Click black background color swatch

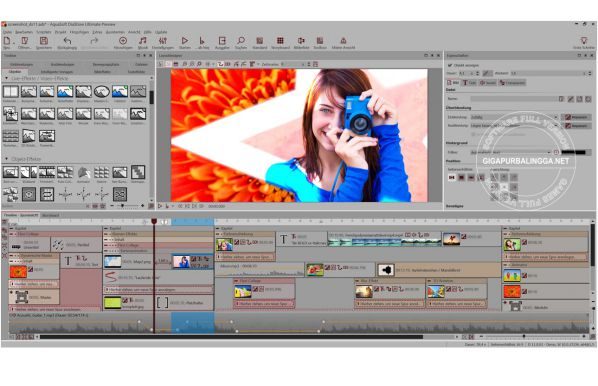[574, 152]
